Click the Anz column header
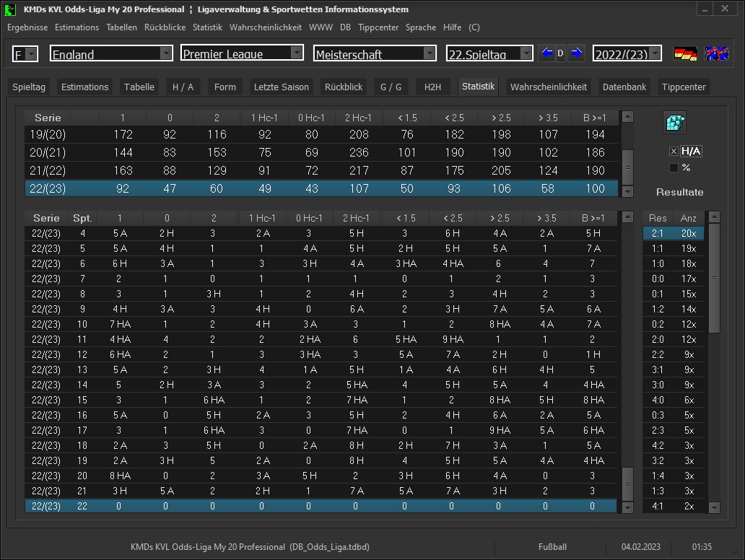The image size is (745, 560). pos(689,218)
